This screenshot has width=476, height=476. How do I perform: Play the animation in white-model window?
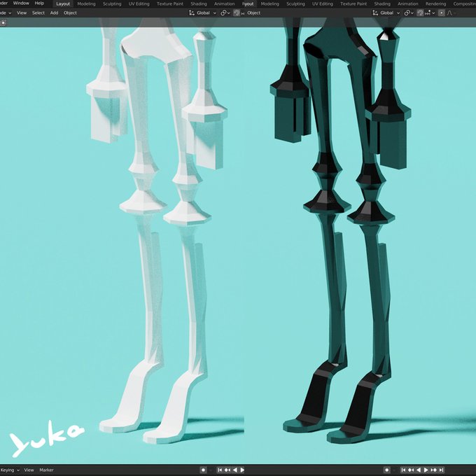pos(242,470)
